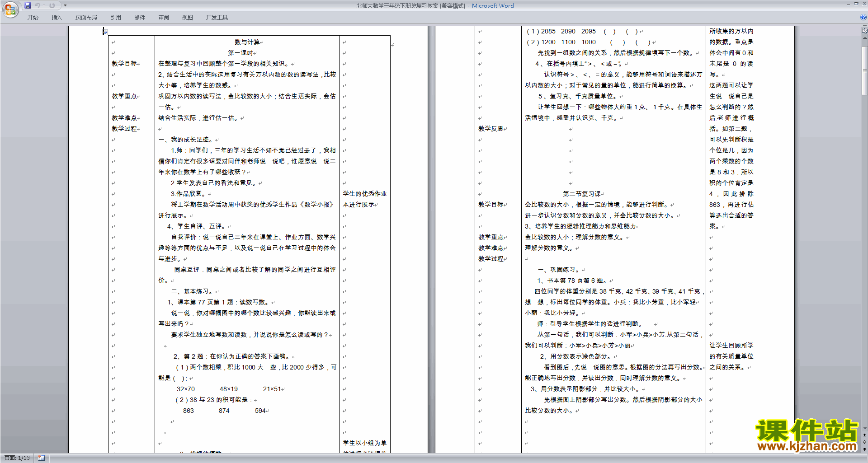
Task: Click 所收集的万以内 in the far right column
Action: [731, 31]
